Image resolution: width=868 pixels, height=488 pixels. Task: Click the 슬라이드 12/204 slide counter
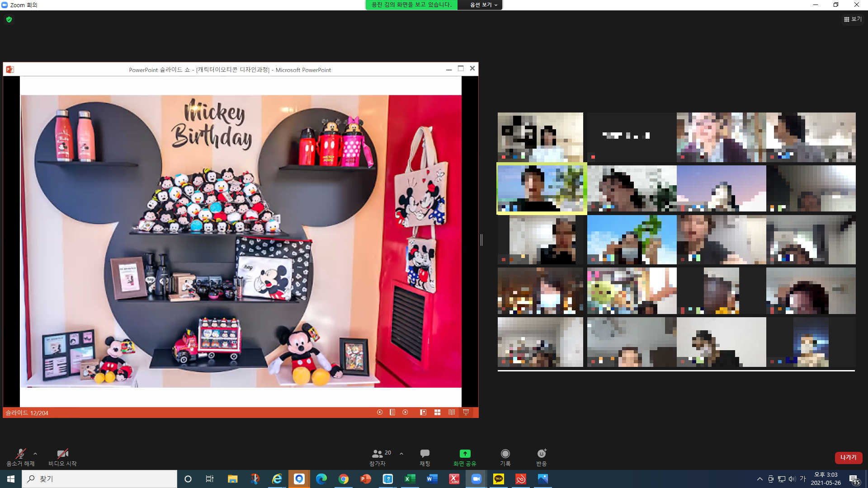[x=27, y=413]
